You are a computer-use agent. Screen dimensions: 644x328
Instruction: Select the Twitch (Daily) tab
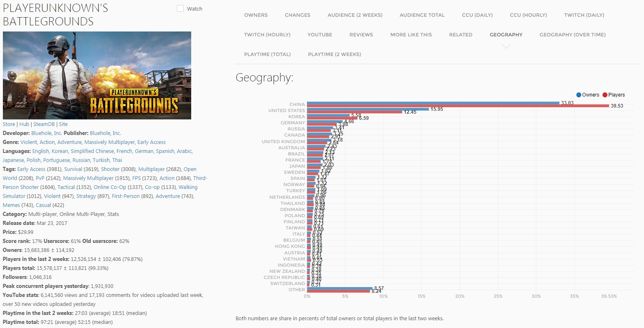click(x=584, y=15)
